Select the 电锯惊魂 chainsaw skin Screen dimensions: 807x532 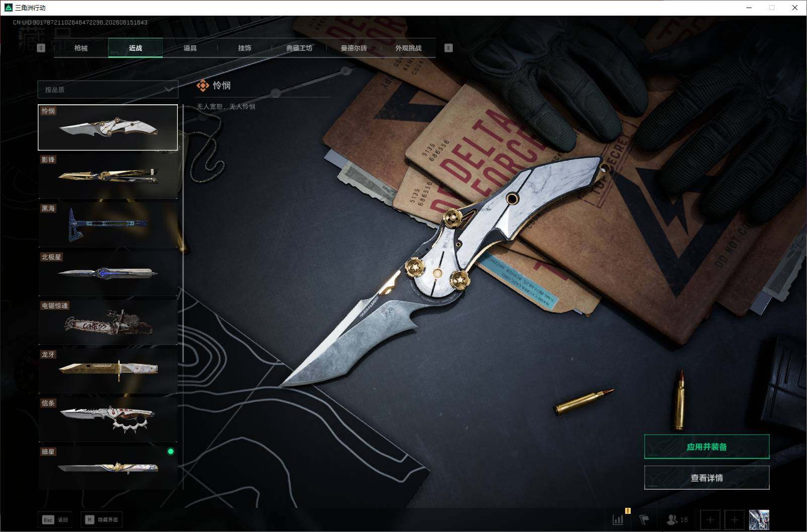108,322
